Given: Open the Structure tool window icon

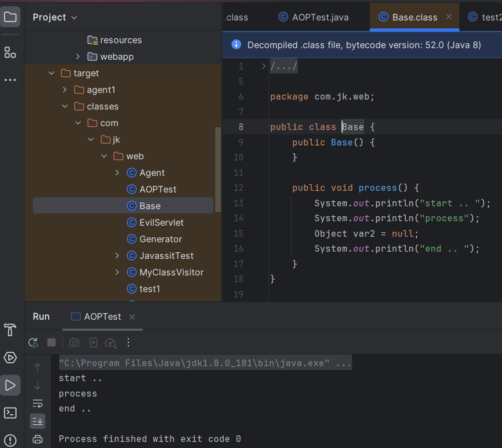Looking at the screenshot, I should coord(11,53).
